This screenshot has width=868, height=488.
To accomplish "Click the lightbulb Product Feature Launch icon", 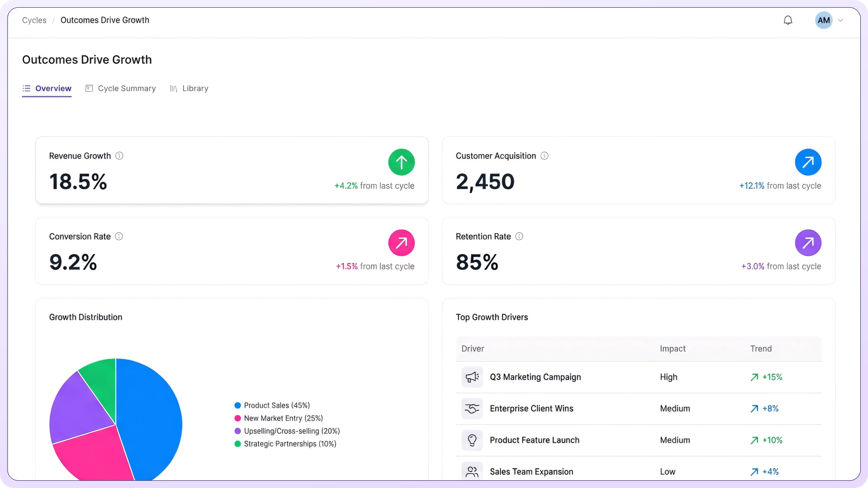I will (472, 440).
